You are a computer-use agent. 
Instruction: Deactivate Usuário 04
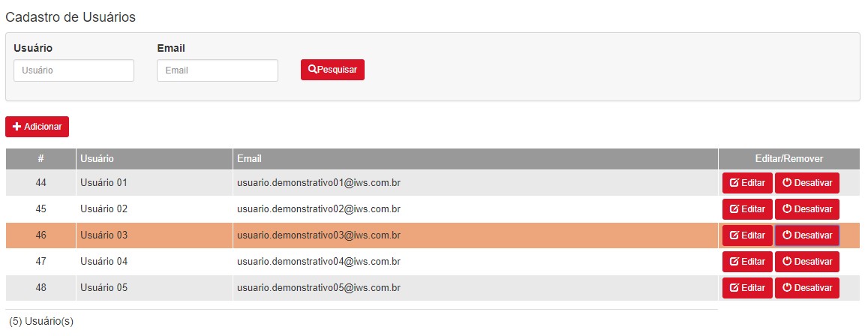point(806,262)
